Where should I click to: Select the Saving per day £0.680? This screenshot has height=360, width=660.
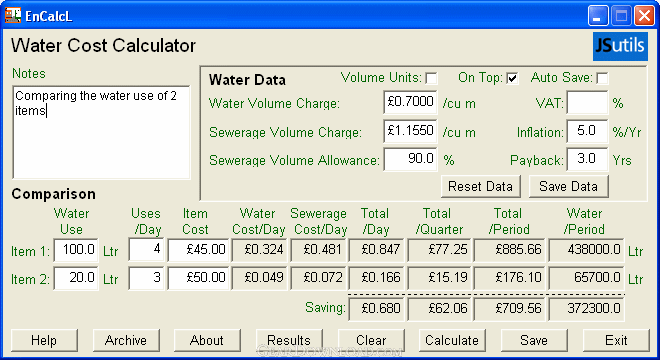coord(376,309)
